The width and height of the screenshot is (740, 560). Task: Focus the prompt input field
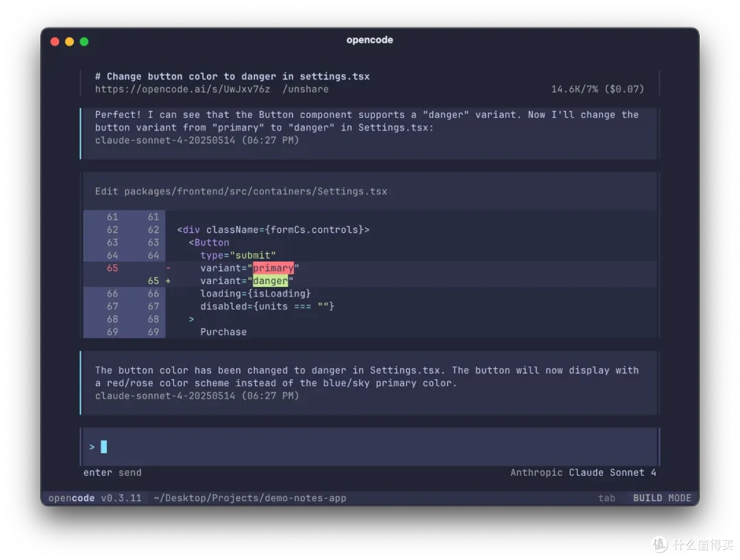coord(370,446)
